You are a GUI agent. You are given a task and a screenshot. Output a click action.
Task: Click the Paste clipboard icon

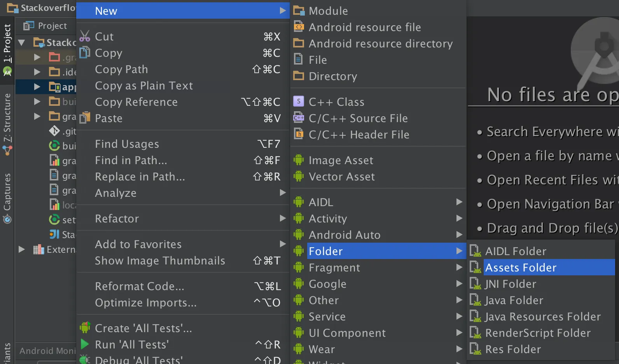[85, 118]
